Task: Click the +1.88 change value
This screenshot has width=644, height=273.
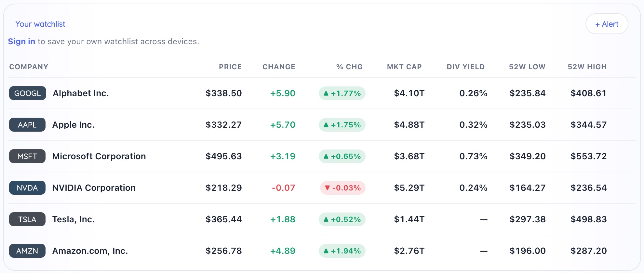Action: 283,219
